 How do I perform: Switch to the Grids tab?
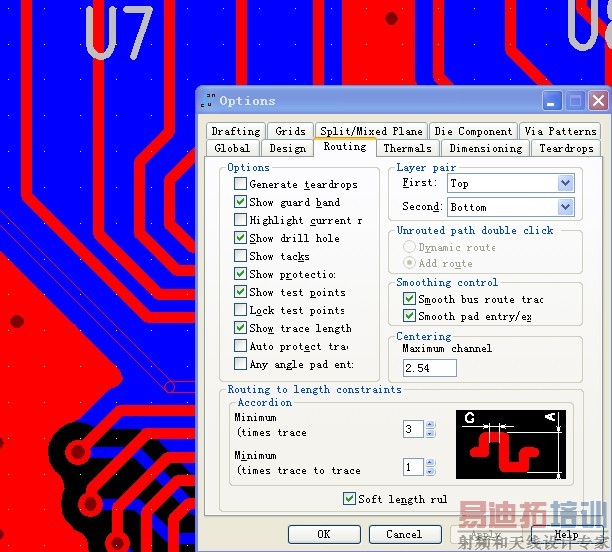[x=290, y=131]
